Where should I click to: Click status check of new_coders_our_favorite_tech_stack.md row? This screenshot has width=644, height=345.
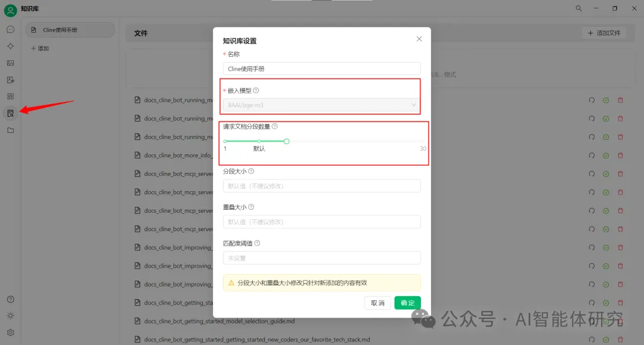(606, 339)
